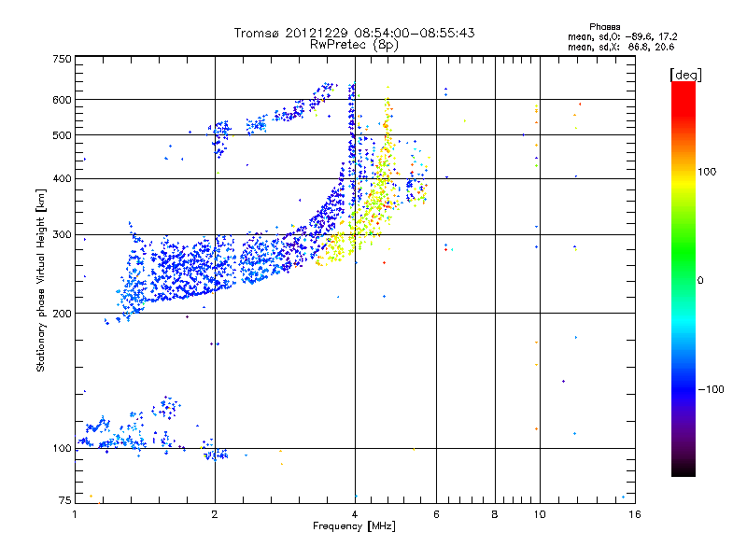Click the blue second-hop trace cluster near 500 km at 2 MHz
The image size is (747, 560).
click(x=220, y=138)
